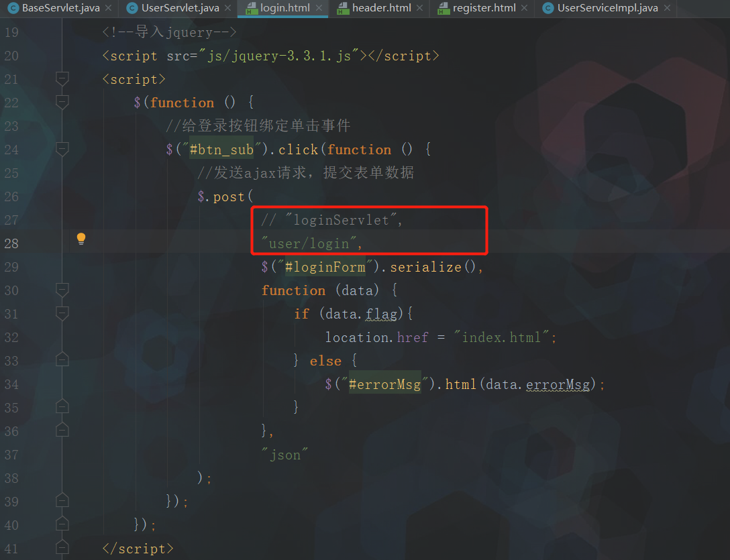This screenshot has width=730, height=560.
Task: Close the UserServiceImpl.java tab
Action: coord(667,8)
